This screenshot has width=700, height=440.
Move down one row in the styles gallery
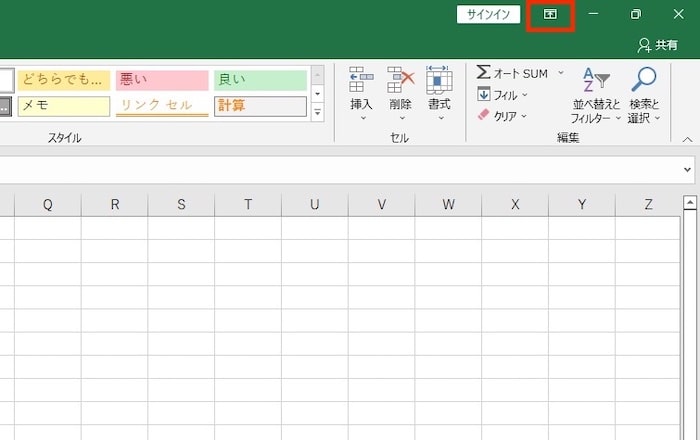pyautogui.click(x=317, y=94)
